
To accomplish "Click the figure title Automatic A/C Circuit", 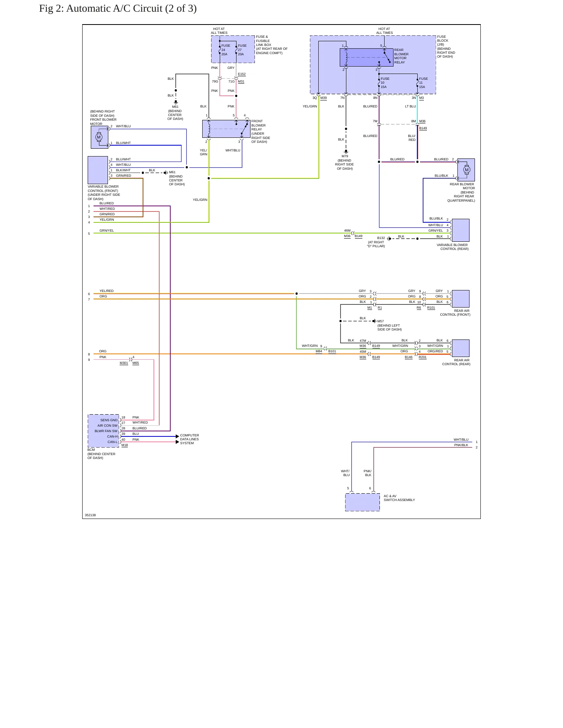I will pyautogui.click(x=118, y=9).
